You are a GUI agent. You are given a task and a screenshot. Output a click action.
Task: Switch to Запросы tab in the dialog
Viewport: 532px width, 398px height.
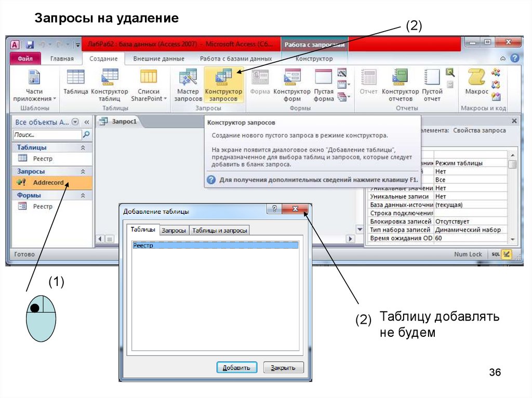[174, 230]
